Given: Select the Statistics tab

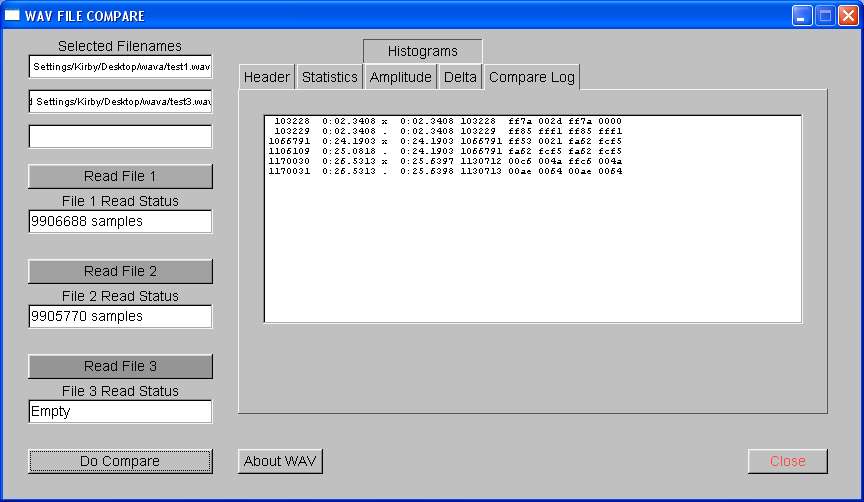Looking at the screenshot, I should click(329, 77).
